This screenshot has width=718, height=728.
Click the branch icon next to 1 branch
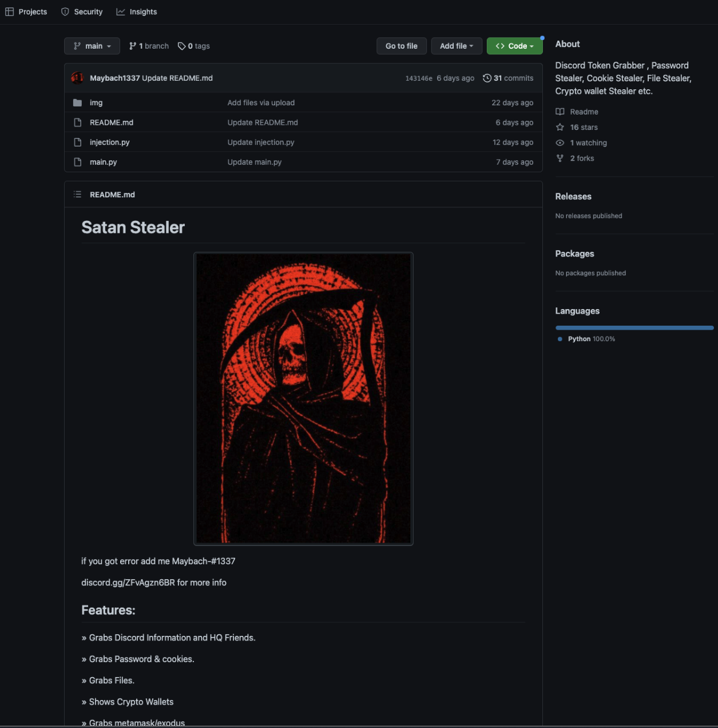click(132, 46)
